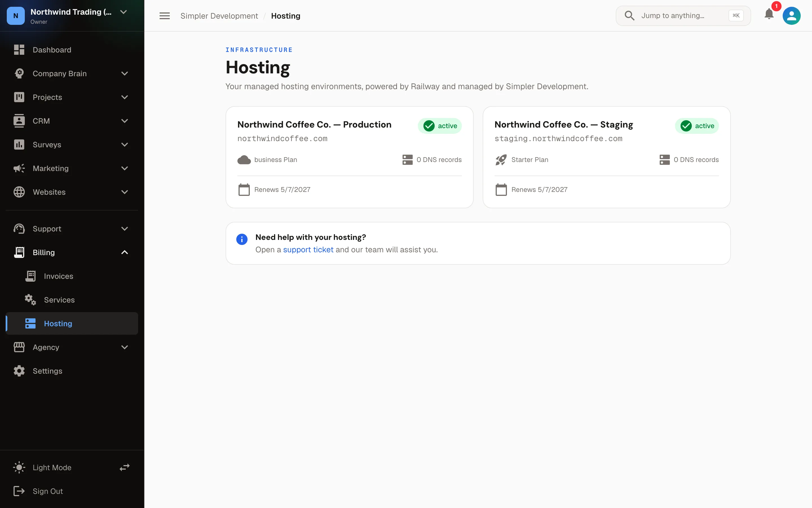Viewport: 812px width, 508px height.
Task: Open Northwind Coffee Co. — Staging card title
Action: click(564, 125)
